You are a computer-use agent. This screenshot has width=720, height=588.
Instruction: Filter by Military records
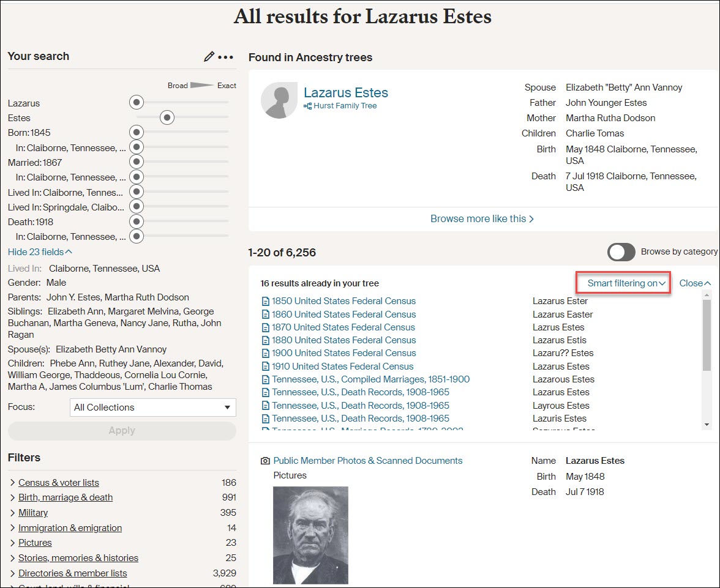tap(33, 513)
